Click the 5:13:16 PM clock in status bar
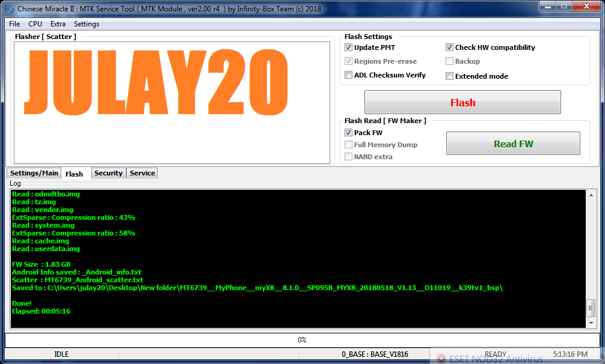Viewport: 605px width, 364px height. pyautogui.click(x=570, y=354)
